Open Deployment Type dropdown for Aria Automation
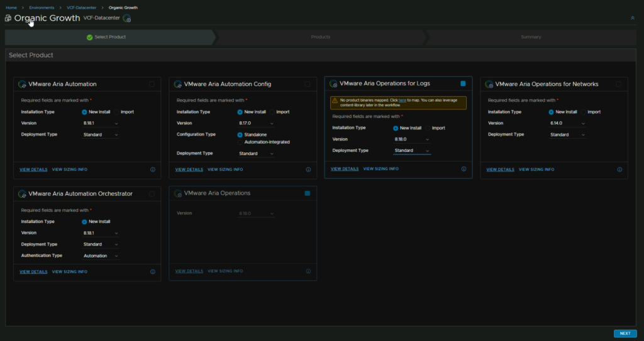Viewport: 644px width, 341px height. coord(101,134)
